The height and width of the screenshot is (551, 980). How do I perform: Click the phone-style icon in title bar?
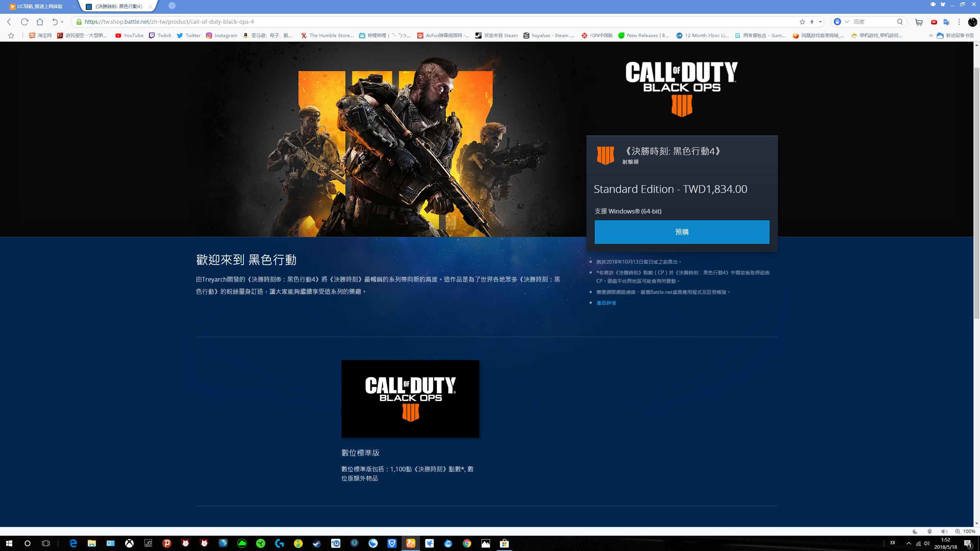(933, 4)
